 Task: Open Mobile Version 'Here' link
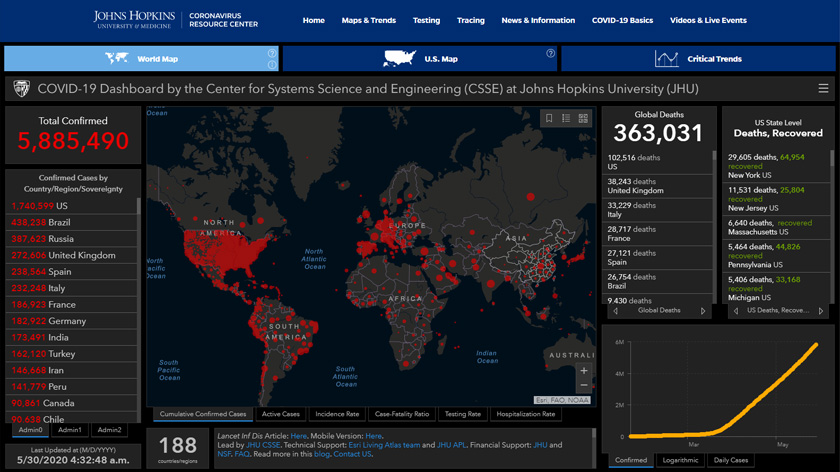click(373, 436)
